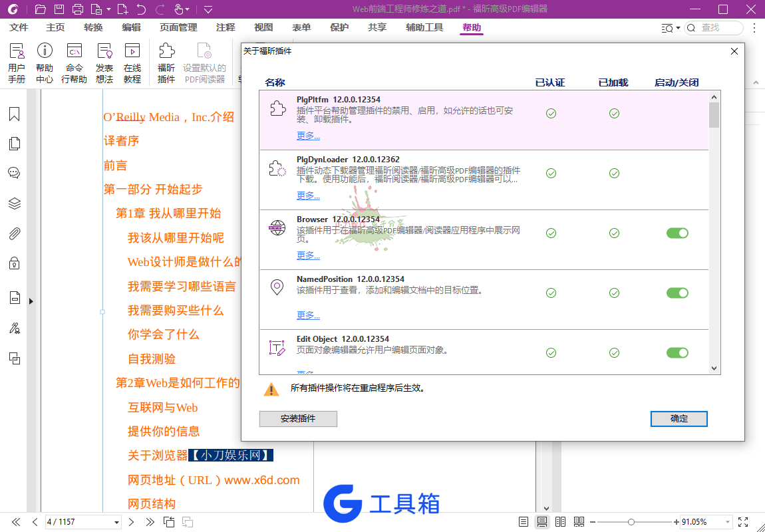Screen dimensions: 765x532
Task: Toggle off the Browser plugin switch
Action: [x=677, y=233]
